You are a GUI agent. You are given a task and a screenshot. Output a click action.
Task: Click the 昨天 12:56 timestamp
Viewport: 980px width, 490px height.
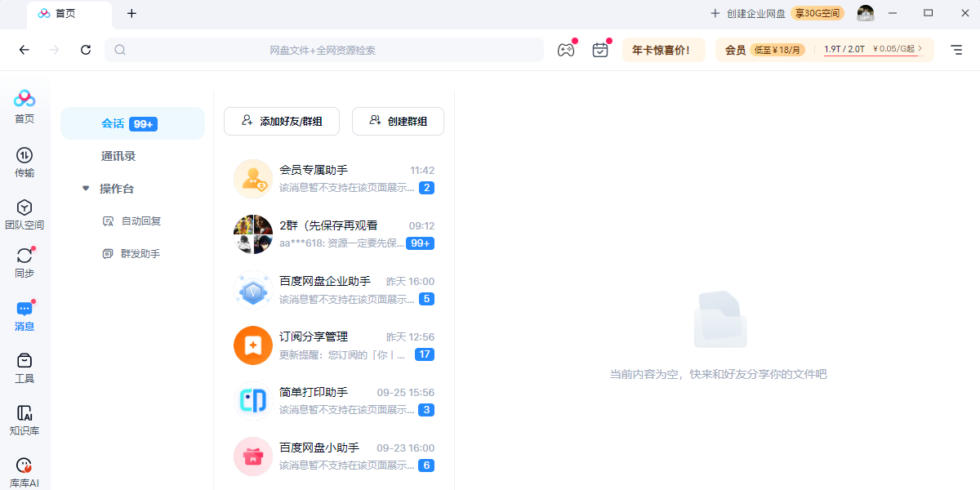coord(410,336)
